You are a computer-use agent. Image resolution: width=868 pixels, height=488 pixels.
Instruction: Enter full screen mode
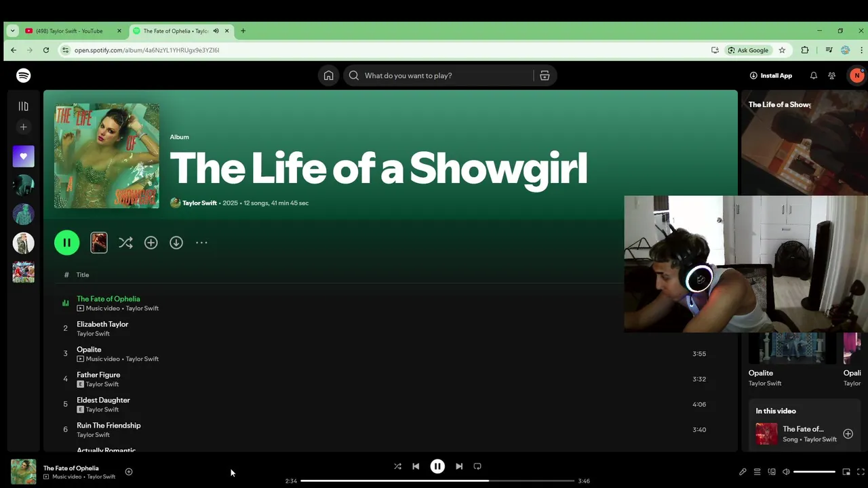click(x=861, y=472)
